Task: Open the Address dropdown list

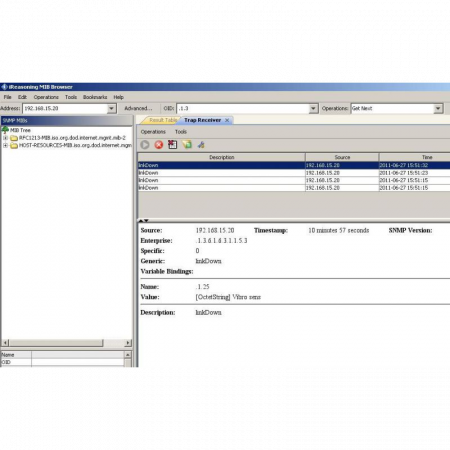Action: [x=112, y=108]
